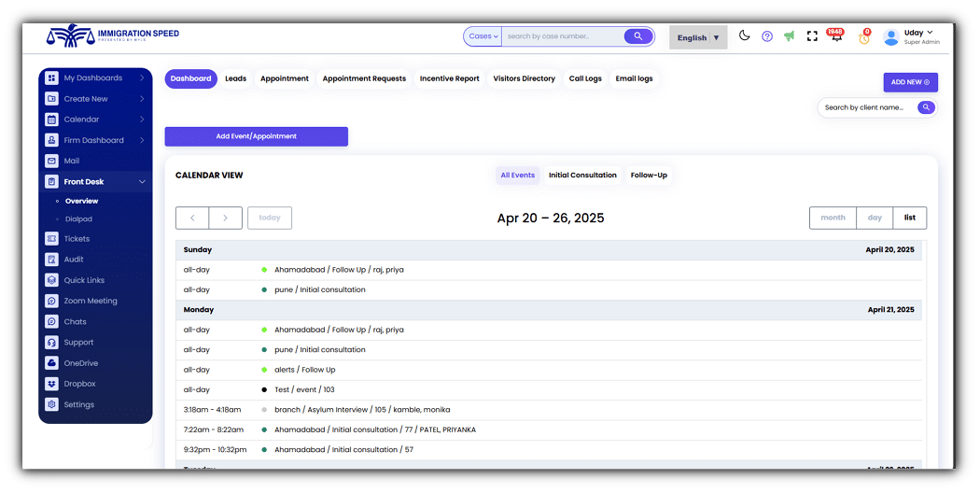Switch calendar to list view

pos(909,218)
